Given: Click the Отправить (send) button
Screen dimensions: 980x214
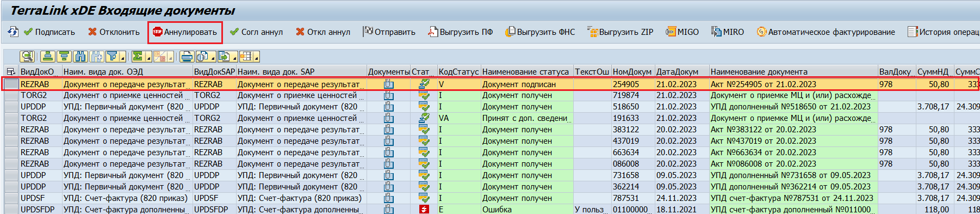Looking at the screenshot, I should click(x=389, y=32).
